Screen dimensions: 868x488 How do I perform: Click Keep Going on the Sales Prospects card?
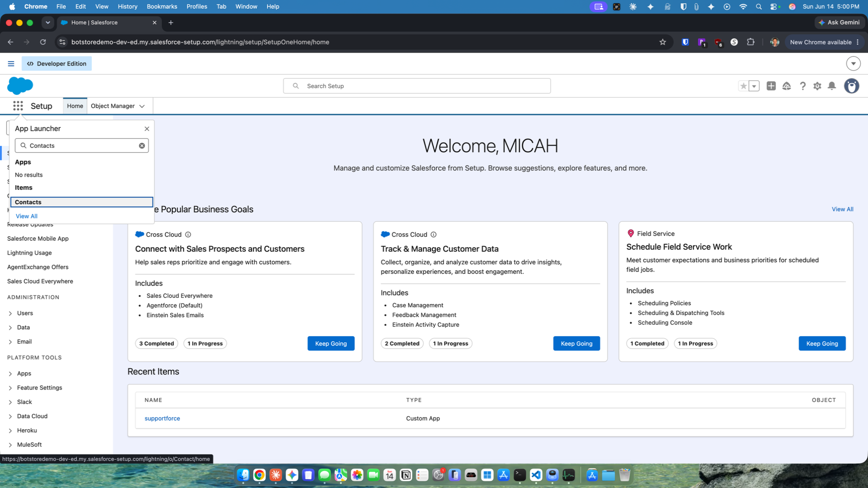pos(331,343)
